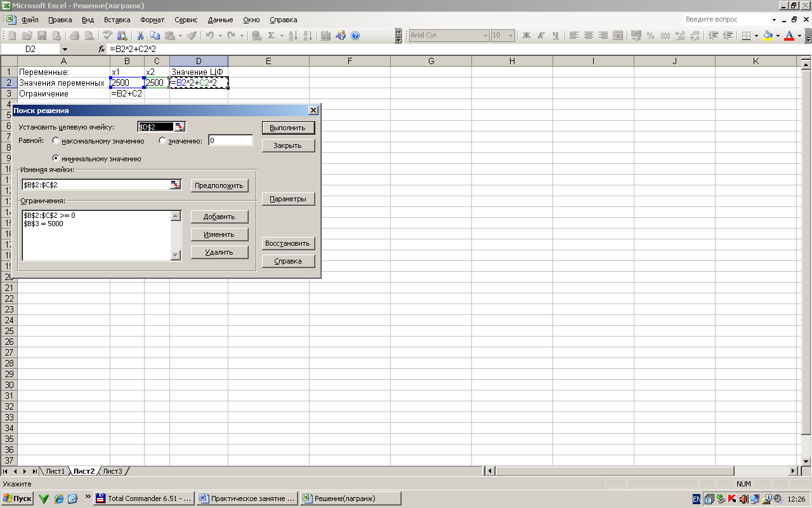Click the Chart Wizard icon
Screen dimensions: 812x508
(326, 36)
